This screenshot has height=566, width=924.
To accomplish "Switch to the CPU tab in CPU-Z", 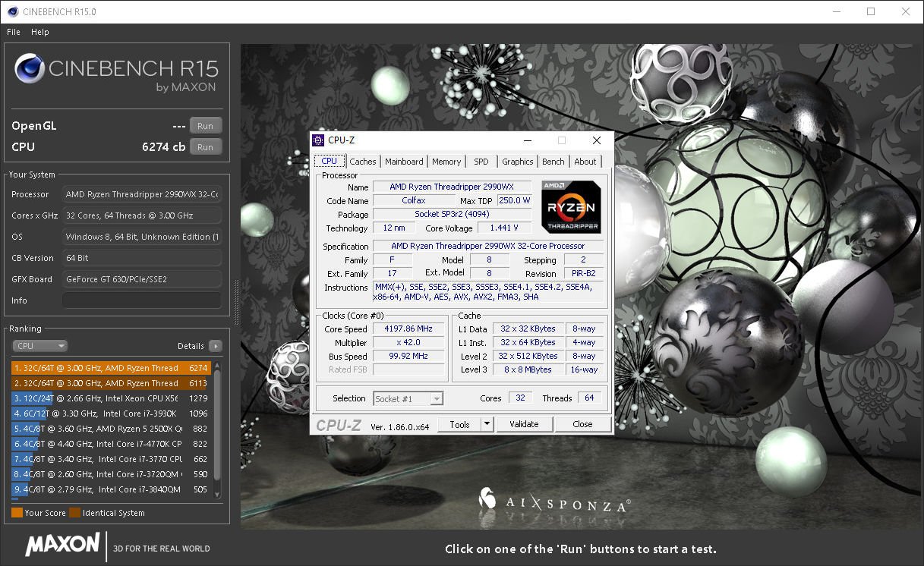I will tap(330, 161).
